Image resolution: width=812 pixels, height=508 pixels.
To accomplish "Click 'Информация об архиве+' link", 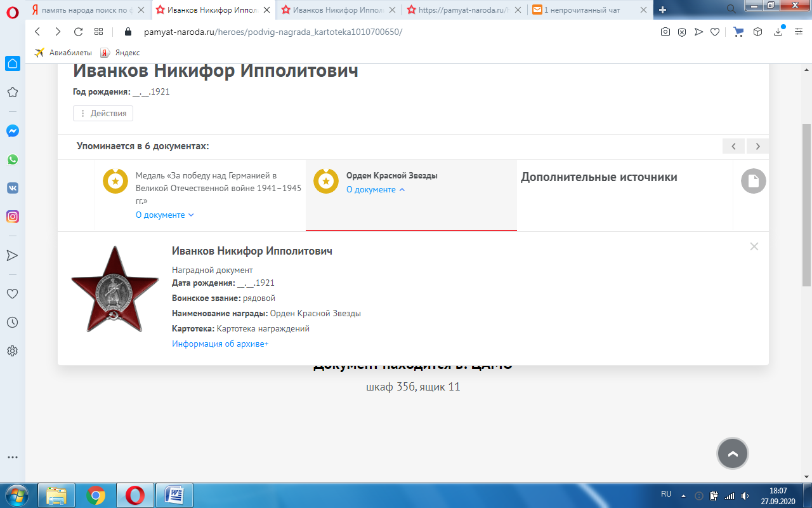I will (x=220, y=344).
